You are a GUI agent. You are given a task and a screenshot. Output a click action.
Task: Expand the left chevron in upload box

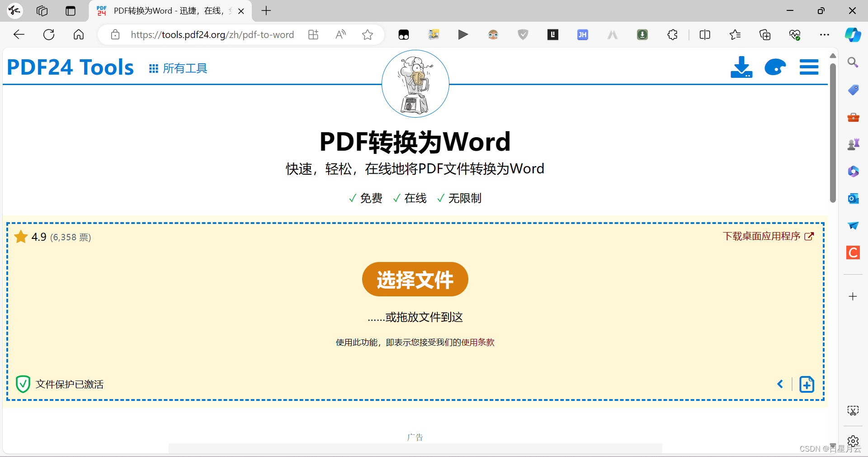[x=780, y=384]
